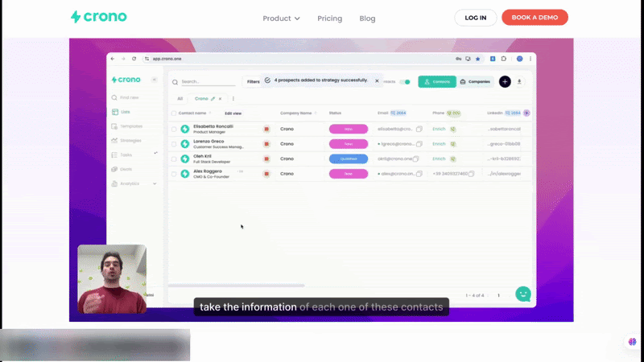The image size is (644, 362).
Task: Click the red stop icon in Oleh's row
Action: [266, 158]
